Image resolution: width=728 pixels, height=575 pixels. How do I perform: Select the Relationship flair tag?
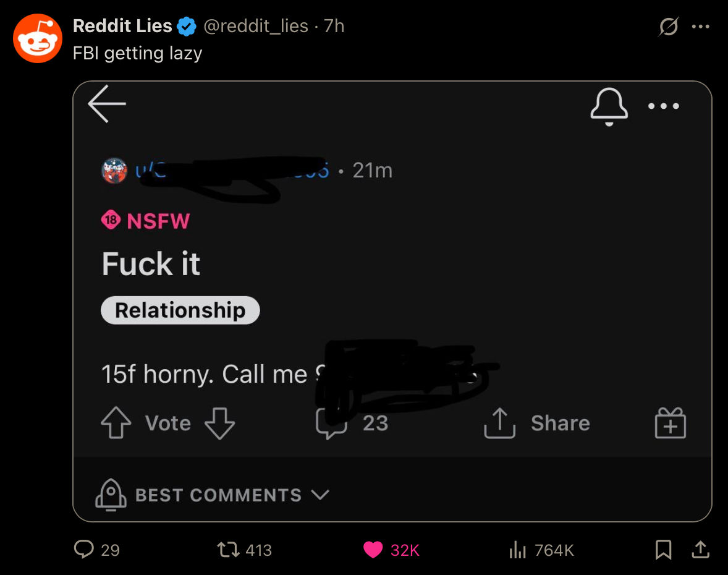[180, 310]
